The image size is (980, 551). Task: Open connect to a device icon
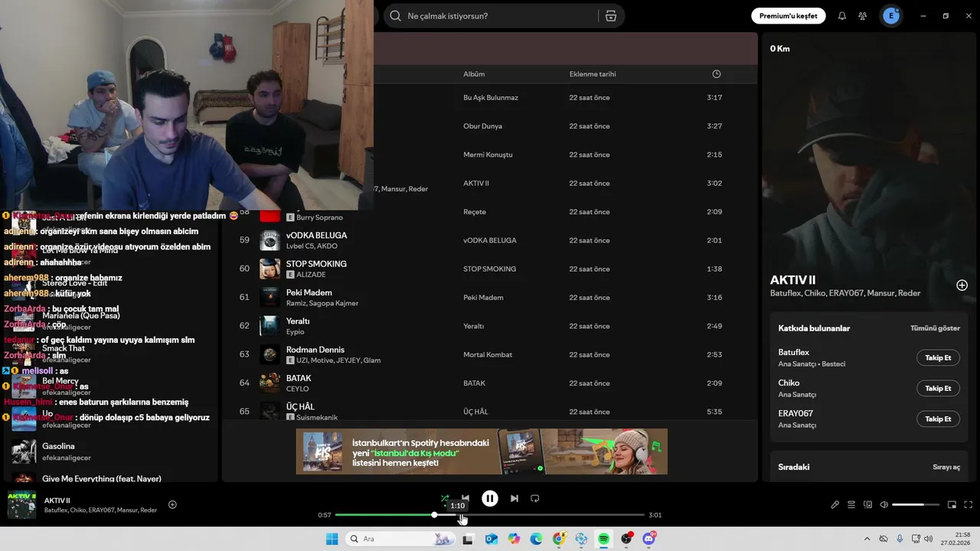[867, 504]
